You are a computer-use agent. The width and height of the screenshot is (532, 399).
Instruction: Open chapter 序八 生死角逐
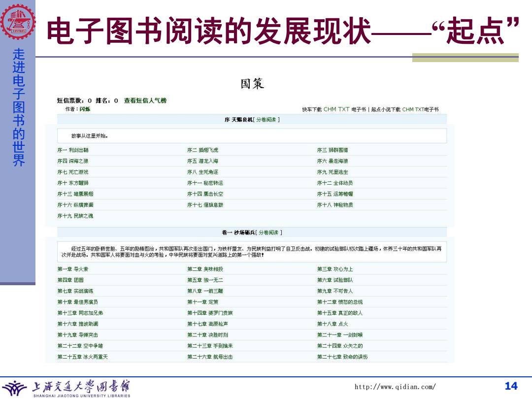[x=202, y=172]
